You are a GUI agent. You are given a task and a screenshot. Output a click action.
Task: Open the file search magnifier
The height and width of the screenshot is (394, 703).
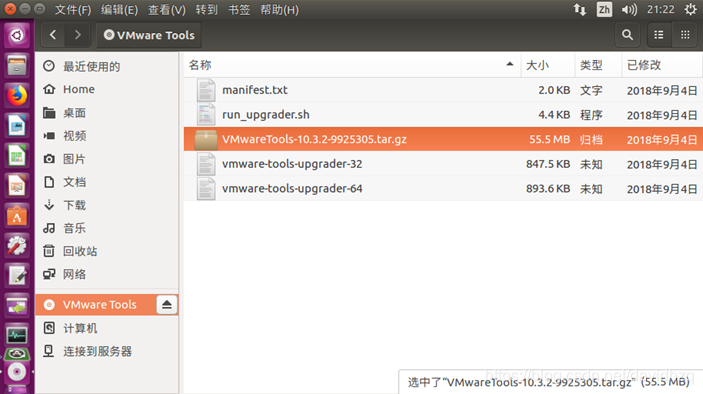tap(627, 35)
